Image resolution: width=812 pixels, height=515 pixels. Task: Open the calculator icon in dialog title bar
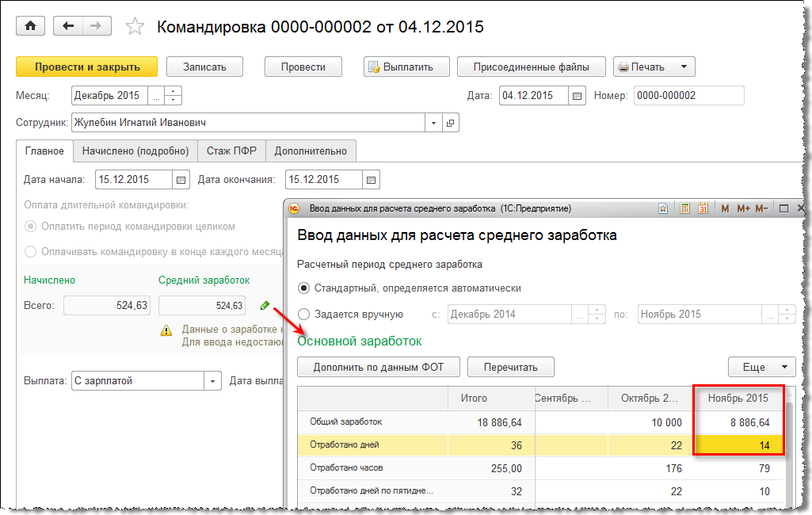(x=684, y=209)
